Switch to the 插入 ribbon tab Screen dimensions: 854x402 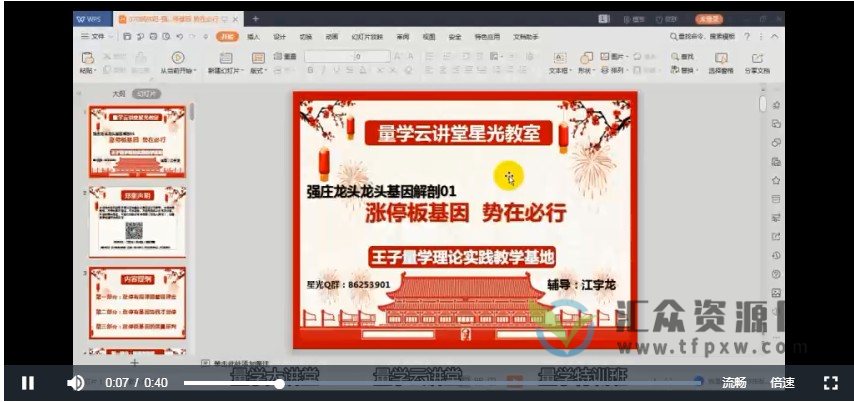[x=253, y=37]
